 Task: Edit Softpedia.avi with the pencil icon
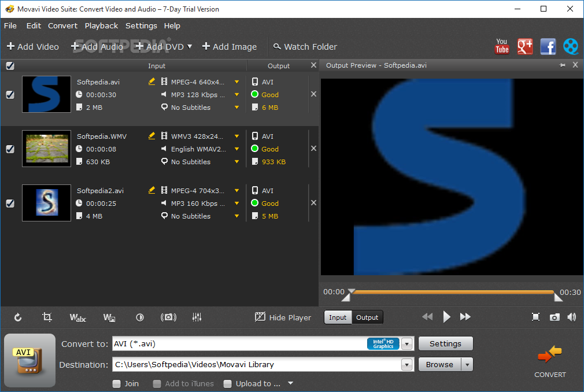(x=151, y=82)
